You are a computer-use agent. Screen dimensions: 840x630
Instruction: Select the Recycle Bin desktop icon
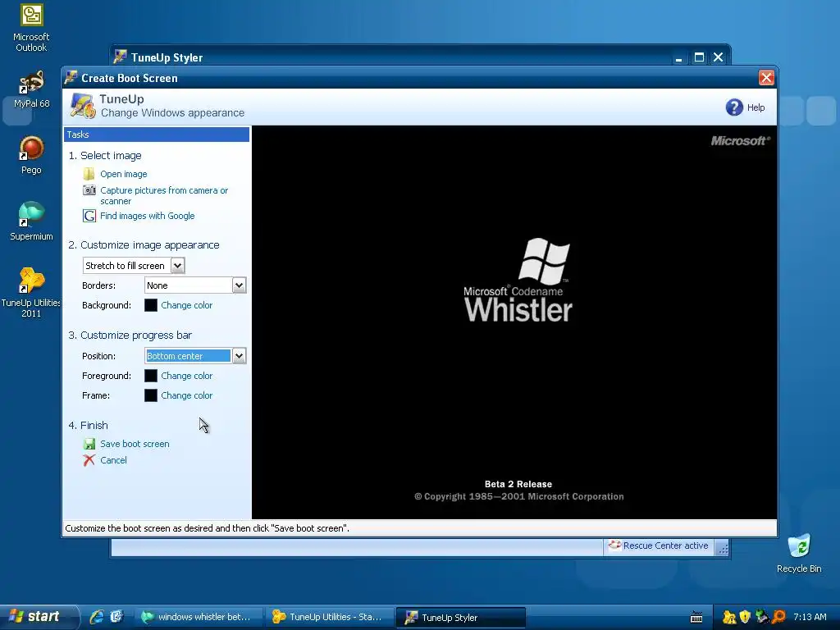[x=799, y=554]
